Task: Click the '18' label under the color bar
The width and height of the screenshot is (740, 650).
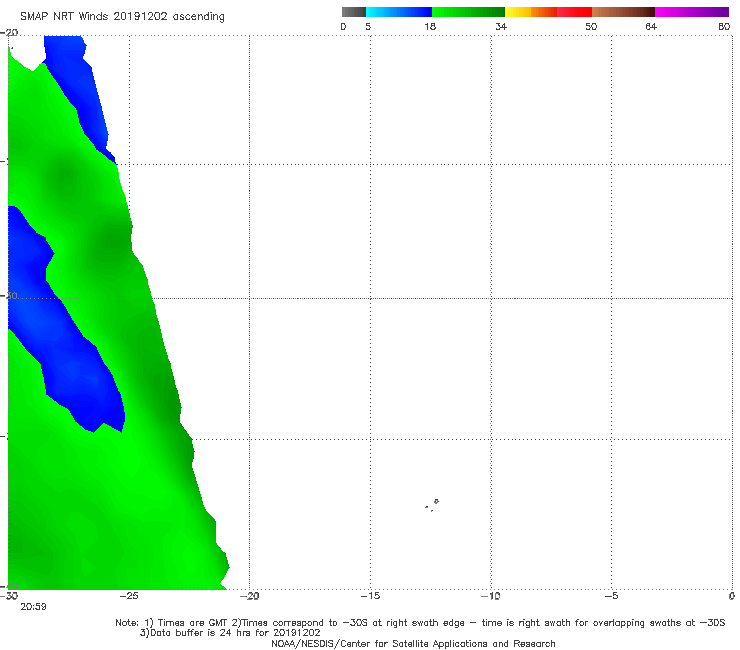Action: [430, 27]
